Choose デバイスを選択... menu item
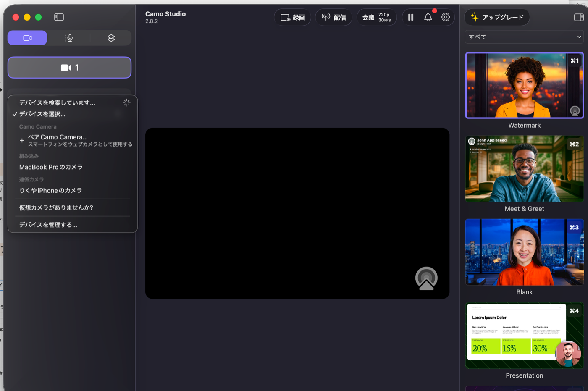Image resolution: width=588 pixels, height=391 pixels. (x=73, y=114)
